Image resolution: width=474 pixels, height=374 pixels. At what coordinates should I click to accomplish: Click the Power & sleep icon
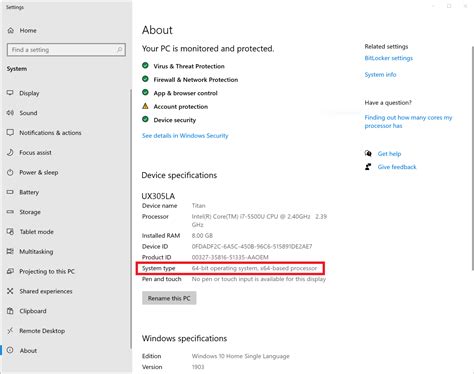pyautogui.click(x=10, y=172)
